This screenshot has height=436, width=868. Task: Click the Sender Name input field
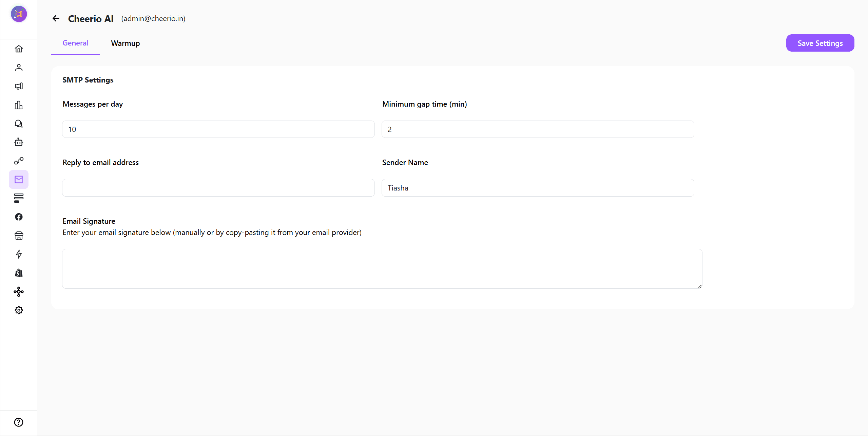(x=537, y=188)
